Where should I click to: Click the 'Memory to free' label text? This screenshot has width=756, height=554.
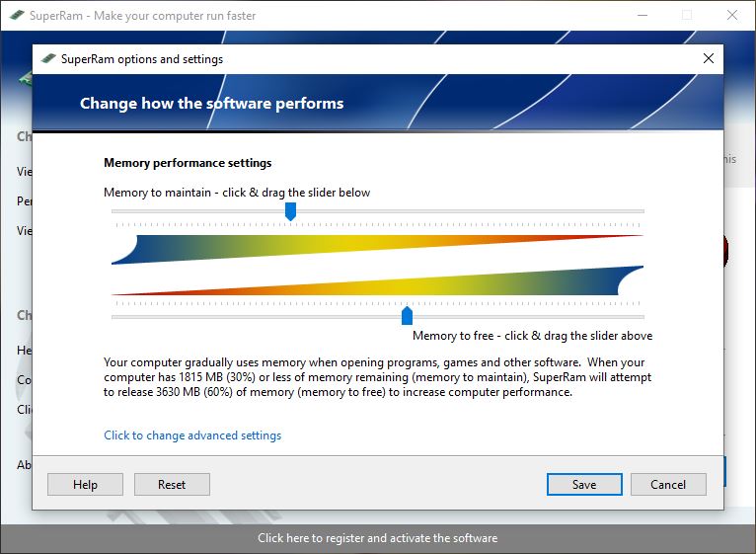click(x=532, y=336)
